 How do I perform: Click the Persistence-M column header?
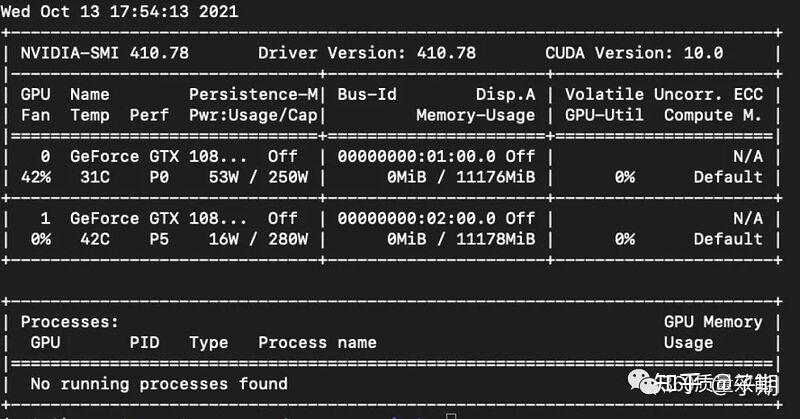pos(253,94)
